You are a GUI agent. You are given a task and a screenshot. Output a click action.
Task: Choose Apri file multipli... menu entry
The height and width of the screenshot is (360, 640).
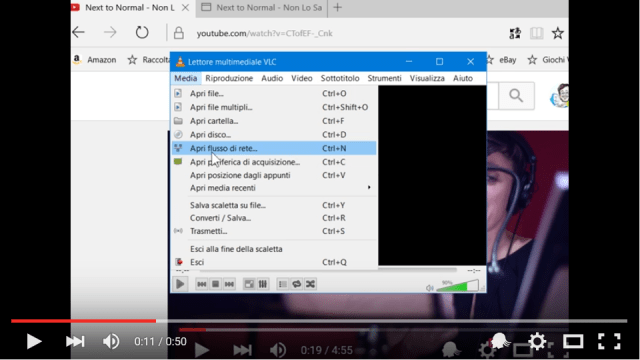point(273,107)
